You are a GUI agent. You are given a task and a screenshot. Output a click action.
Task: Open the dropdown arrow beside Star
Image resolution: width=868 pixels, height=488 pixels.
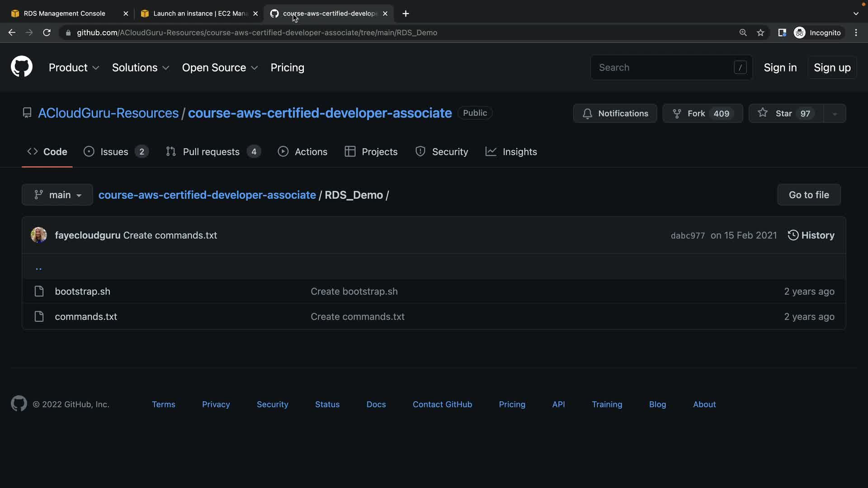[x=835, y=114]
